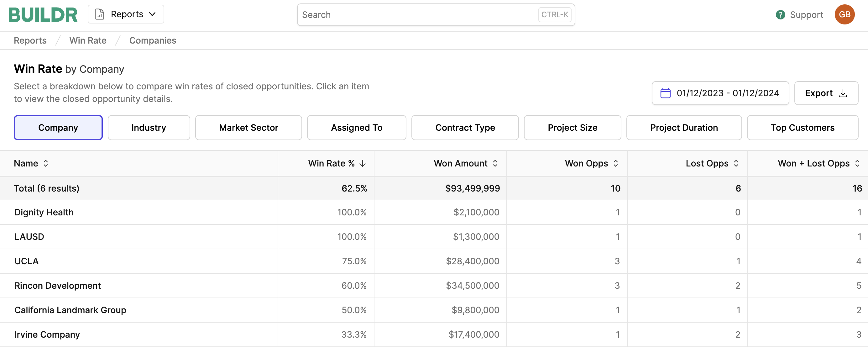
Task: Sort by Won + Lost Opps arrows
Action: (857, 164)
